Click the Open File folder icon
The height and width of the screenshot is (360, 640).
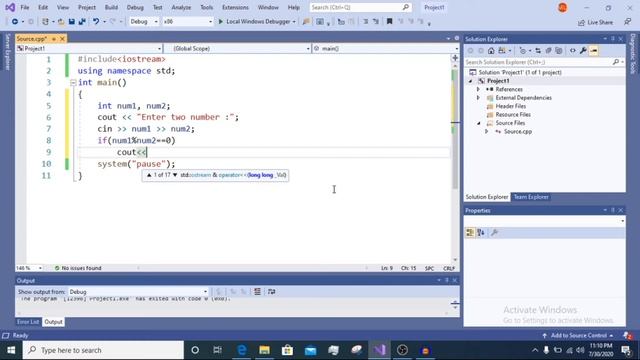pyautogui.click(x=61, y=22)
